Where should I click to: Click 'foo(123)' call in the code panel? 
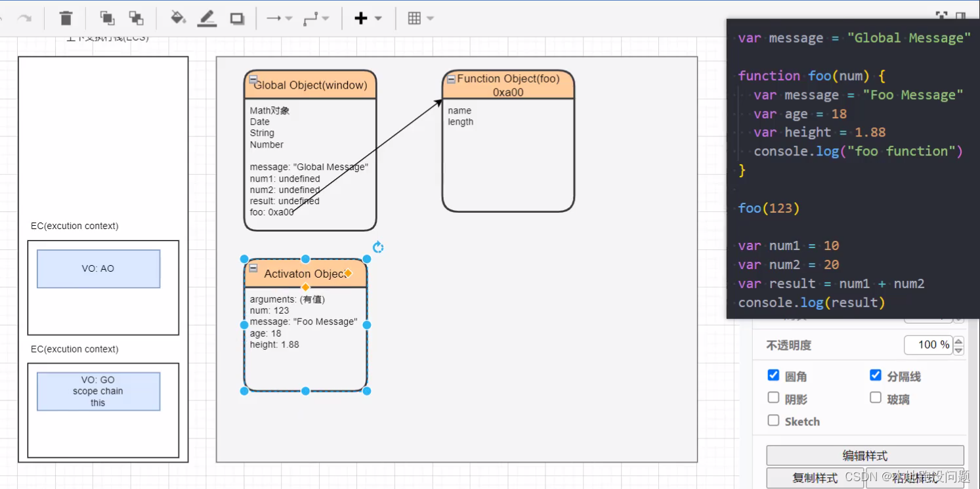click(769, 208)
